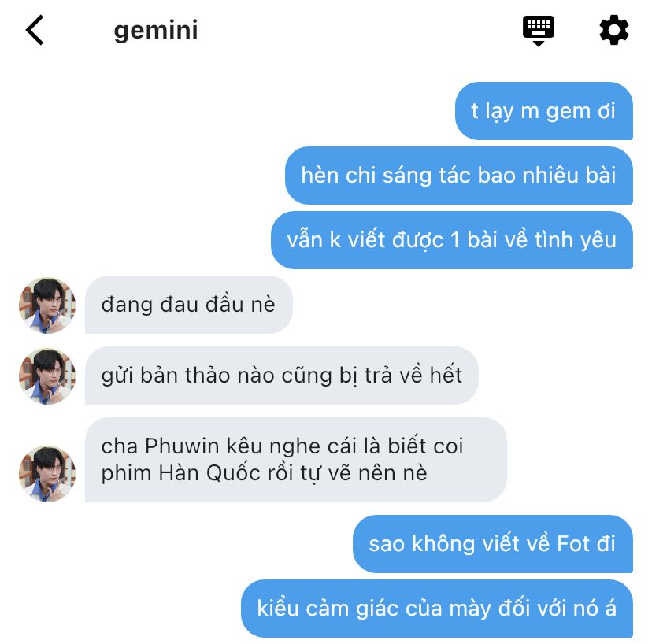
Task: Tap the gemini chat title
Action: pyautogui.click(x=156, y=31)
